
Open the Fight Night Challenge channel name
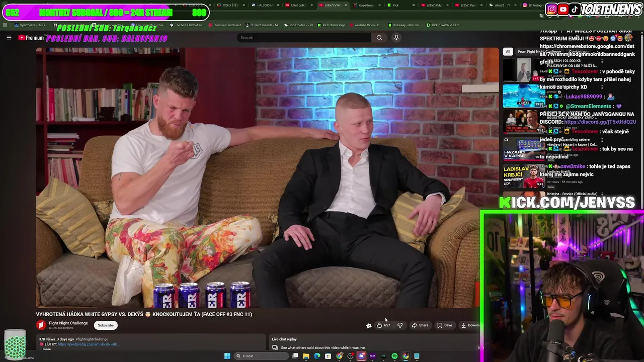68,323
